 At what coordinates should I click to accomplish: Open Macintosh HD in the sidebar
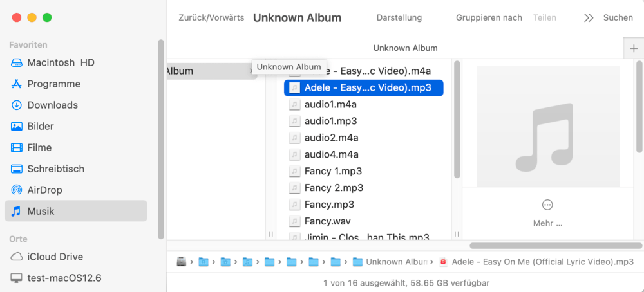point(61,62)
